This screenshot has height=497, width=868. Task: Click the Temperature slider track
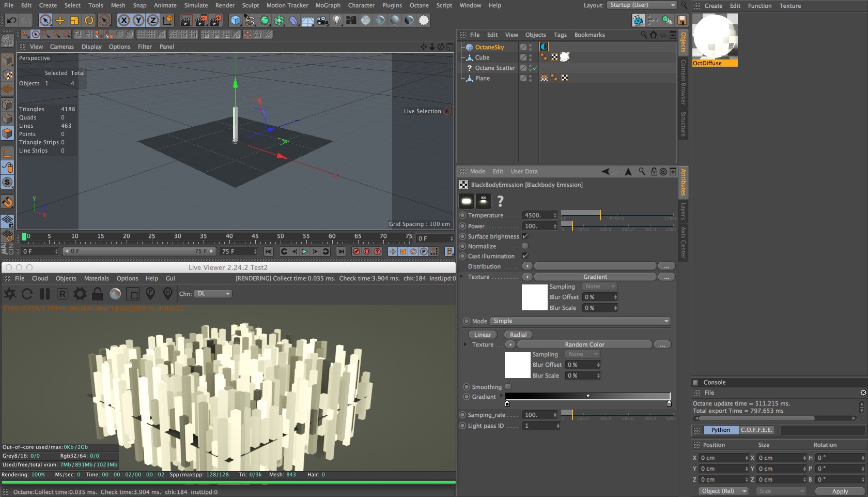click(618, 215)
